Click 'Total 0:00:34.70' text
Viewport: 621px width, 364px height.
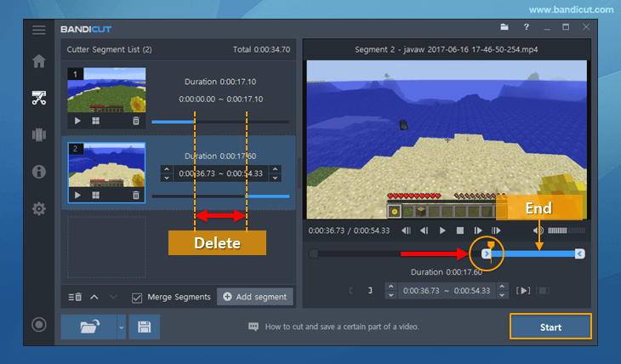(261, 49)
